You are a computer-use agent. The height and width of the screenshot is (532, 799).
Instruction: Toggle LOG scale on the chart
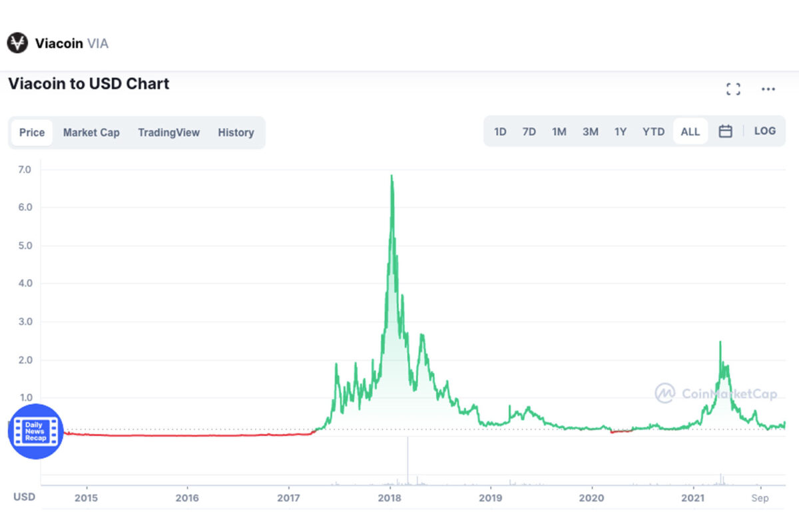tap(765, 131)
